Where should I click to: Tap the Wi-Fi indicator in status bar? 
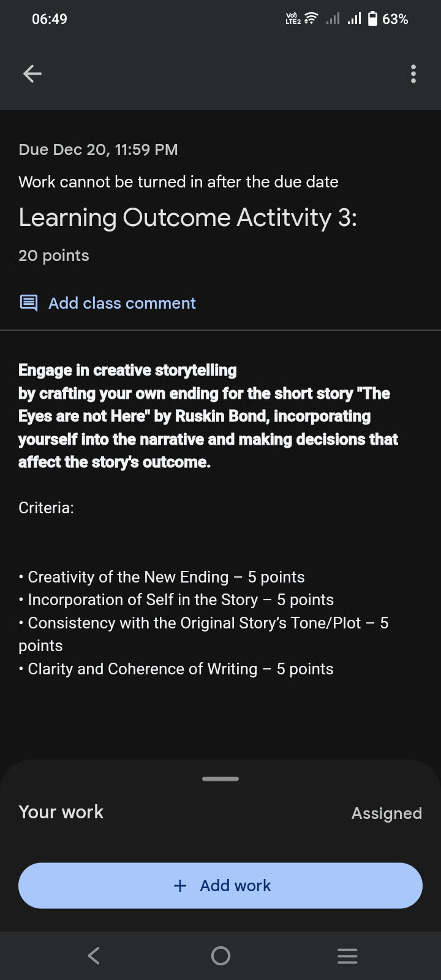(x=309, y=18)
